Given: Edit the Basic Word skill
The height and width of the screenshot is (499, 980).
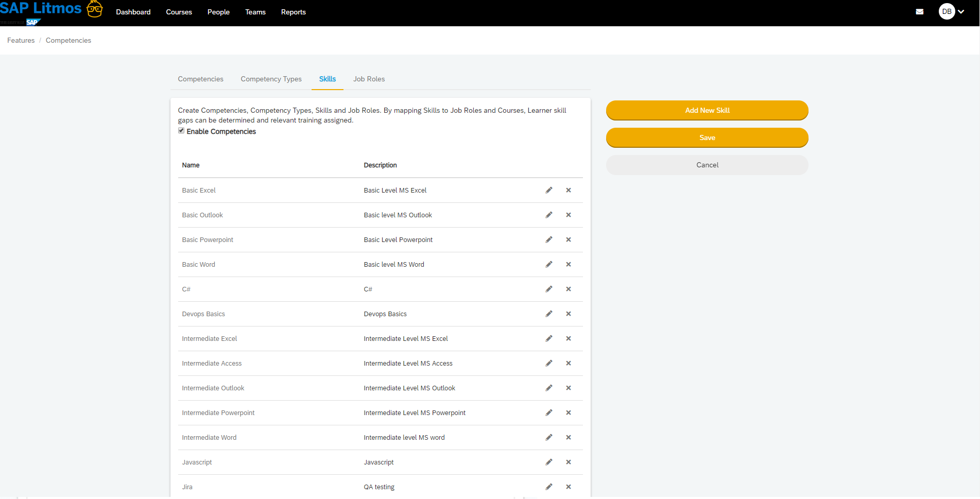Looking at the screenshot, I should (x=549, y=264).
